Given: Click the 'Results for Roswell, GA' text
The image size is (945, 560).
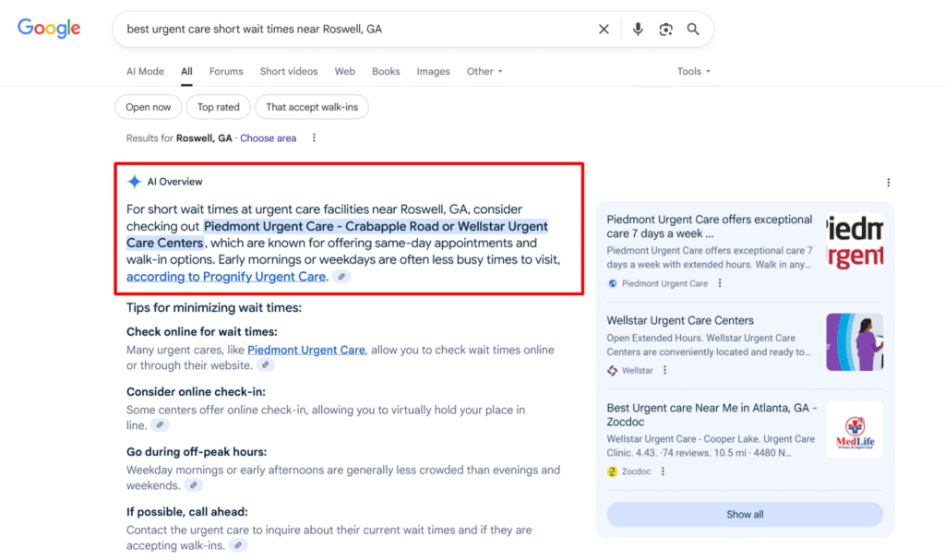Looking at the screenshot, I should click(179, 138).
